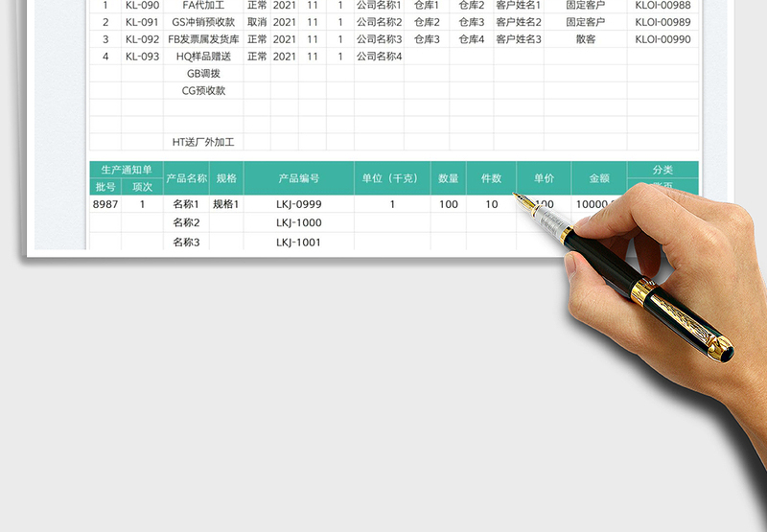
Task: Select the 名称1 product cell
Action: click(186, 204)
